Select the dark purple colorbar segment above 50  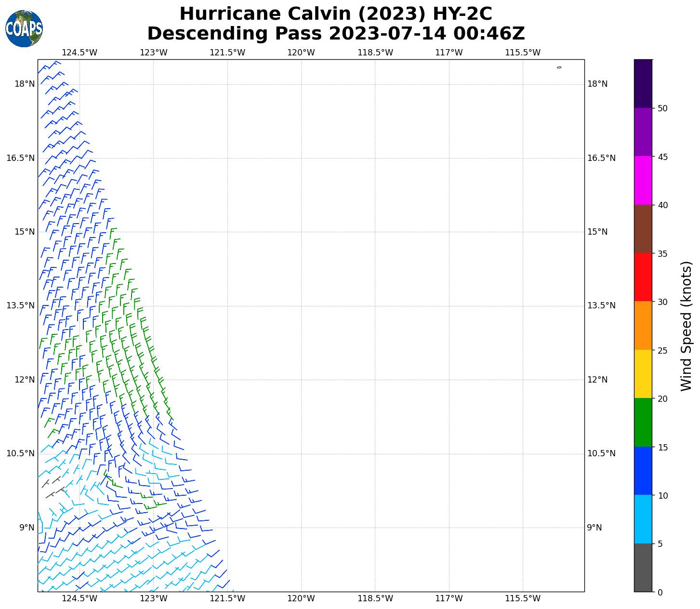tap(643, 84)
